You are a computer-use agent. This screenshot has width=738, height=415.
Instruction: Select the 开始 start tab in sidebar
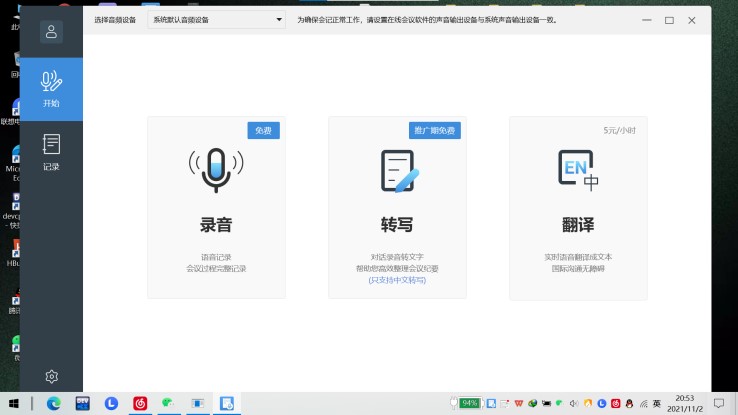[51, 89]
